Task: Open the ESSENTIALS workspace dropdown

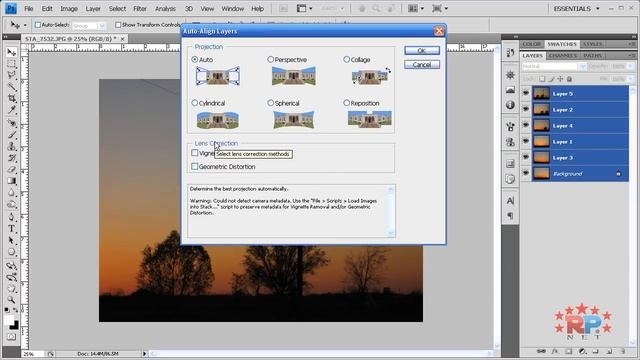Action: [x=576, y=9]
